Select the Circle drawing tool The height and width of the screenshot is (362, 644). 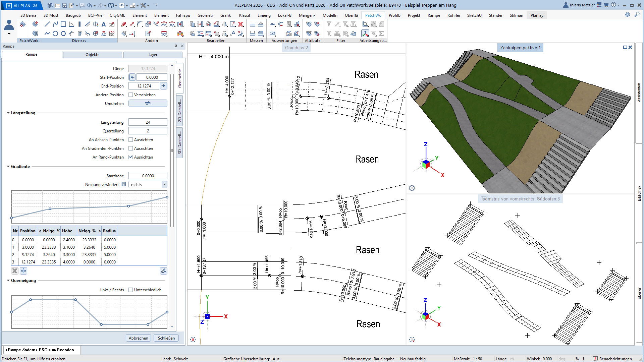[55, 34]
